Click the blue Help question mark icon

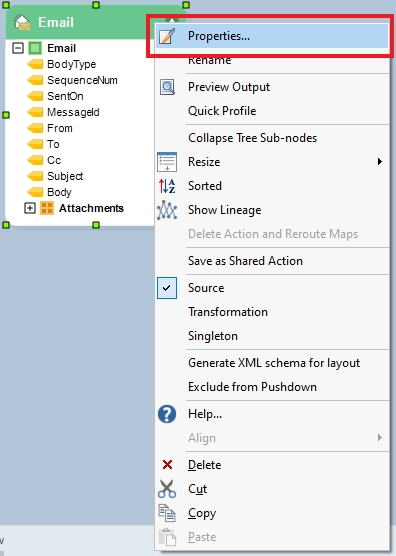coord(167,414)
